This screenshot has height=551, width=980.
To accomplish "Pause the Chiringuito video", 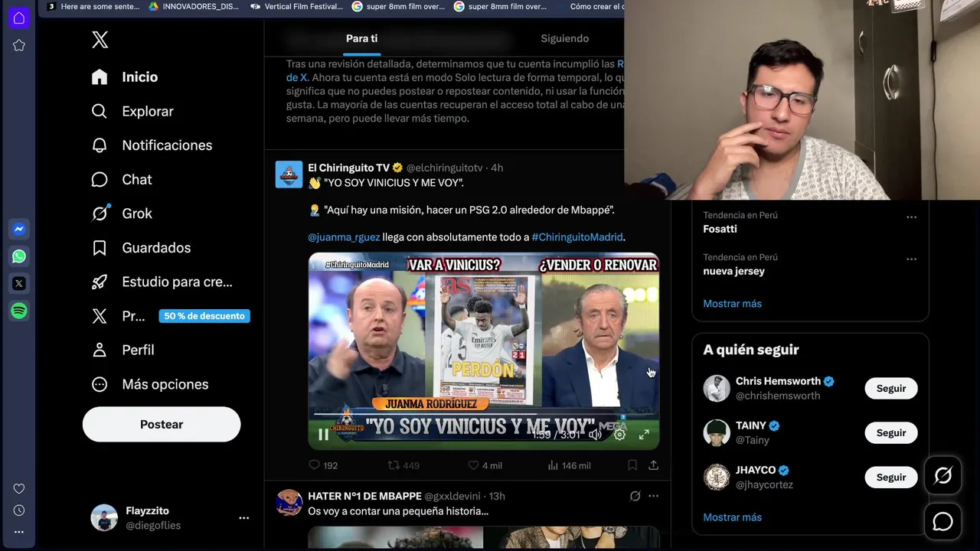I will pos(323,435).
